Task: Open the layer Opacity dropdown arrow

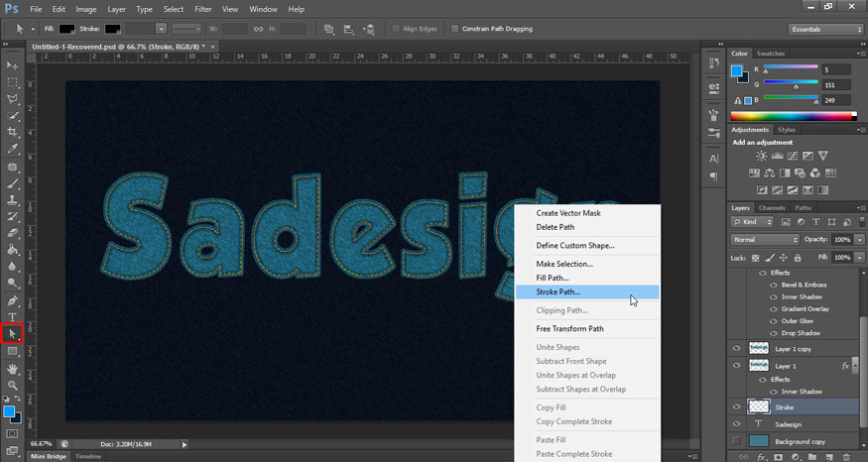Action: pyautogui.click(x=860, y=240)
